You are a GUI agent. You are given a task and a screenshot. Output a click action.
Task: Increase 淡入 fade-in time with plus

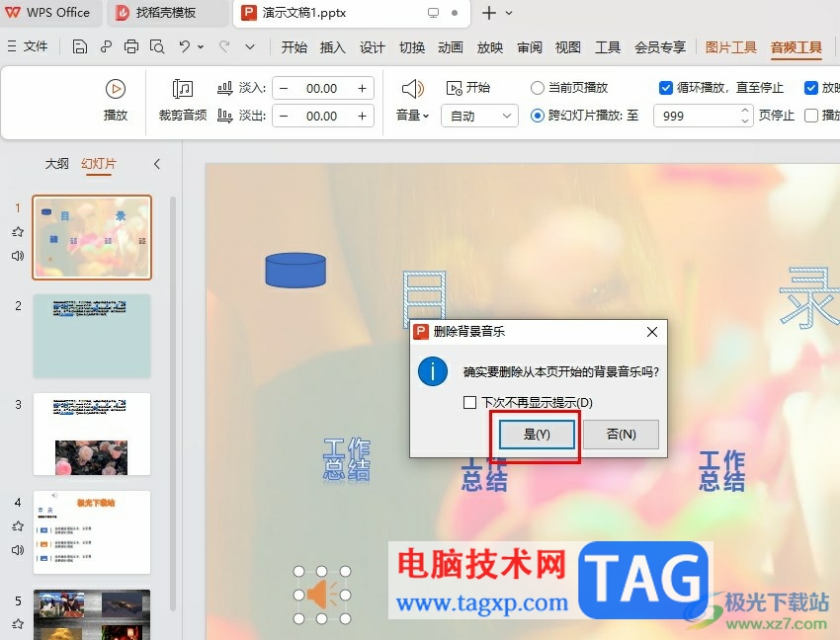(x=362, y=88)
